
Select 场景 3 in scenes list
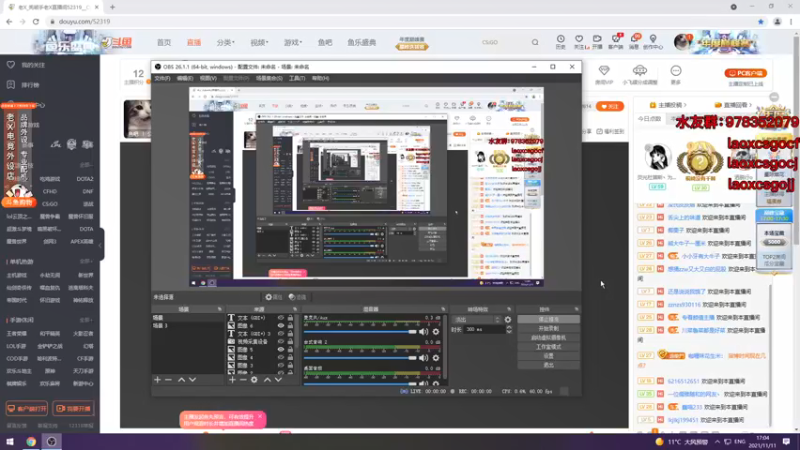(x=187, y=326)
